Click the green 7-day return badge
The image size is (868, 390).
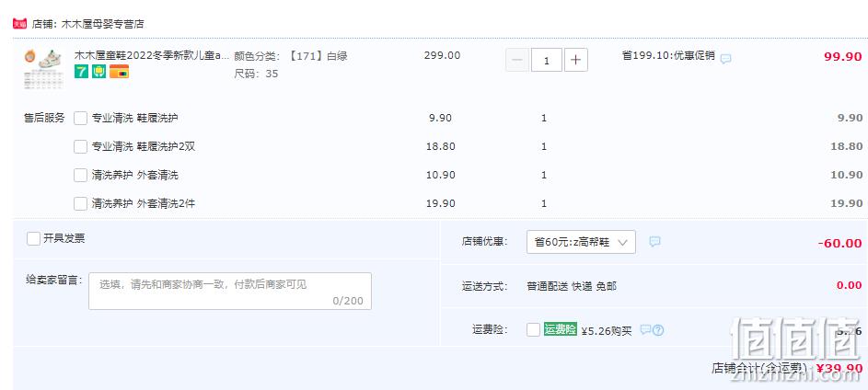pos(81,72)
